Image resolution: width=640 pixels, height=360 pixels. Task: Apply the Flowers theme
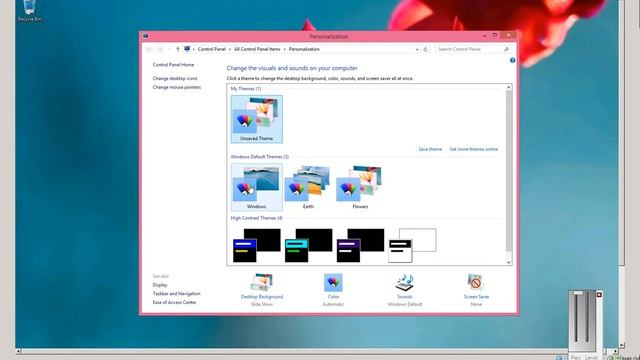(360, 187)
